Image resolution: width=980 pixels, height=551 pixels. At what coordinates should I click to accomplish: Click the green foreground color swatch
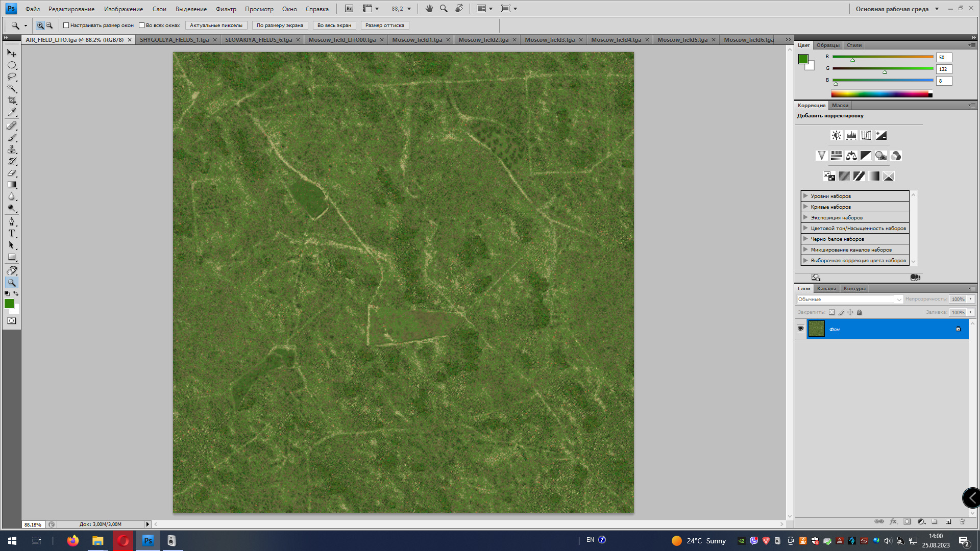(x=9, y=304)
